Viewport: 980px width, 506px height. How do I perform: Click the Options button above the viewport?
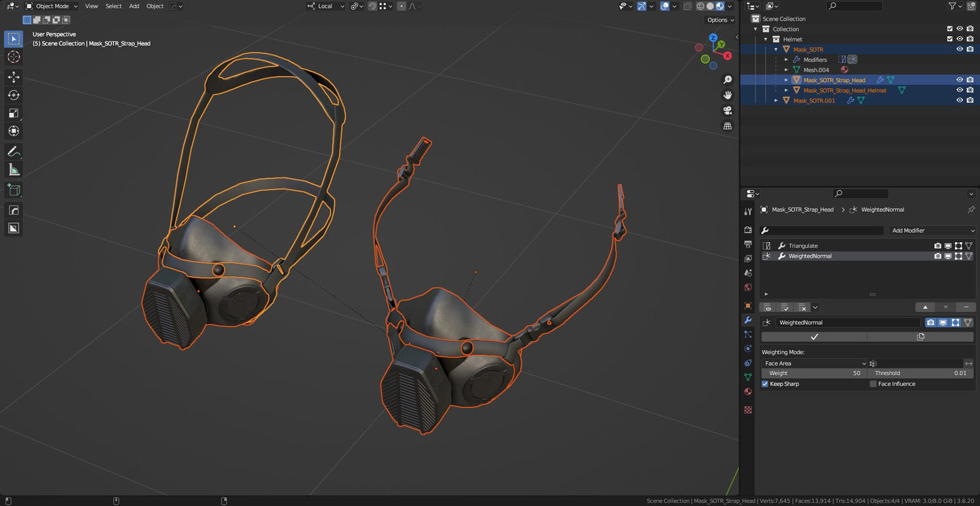tap(718, 20)
